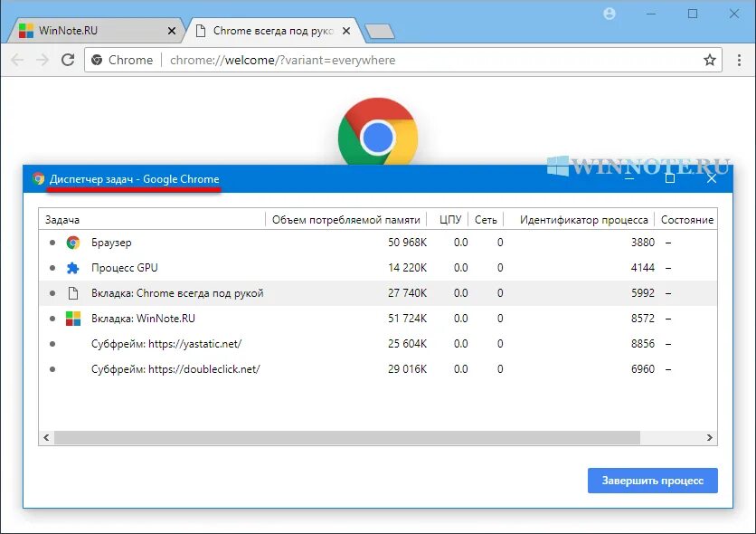Click process ID 8856

[643, 343]
